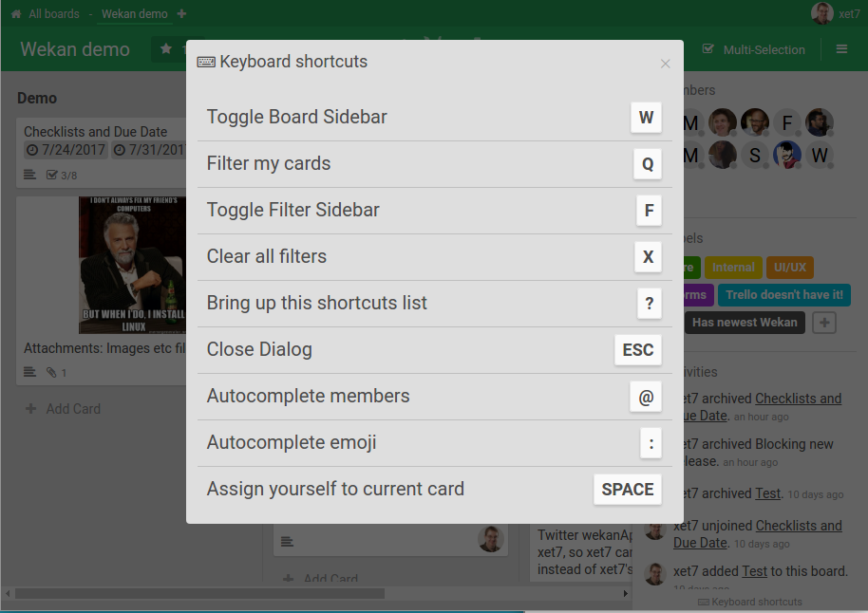Click the plus button to add a label
Screen dimensions: 868x613
(823, 323)
